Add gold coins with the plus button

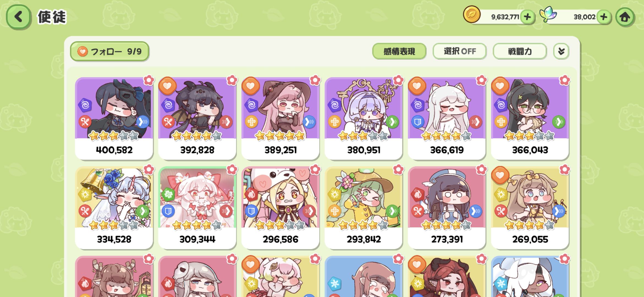click(x=527, y=17)
